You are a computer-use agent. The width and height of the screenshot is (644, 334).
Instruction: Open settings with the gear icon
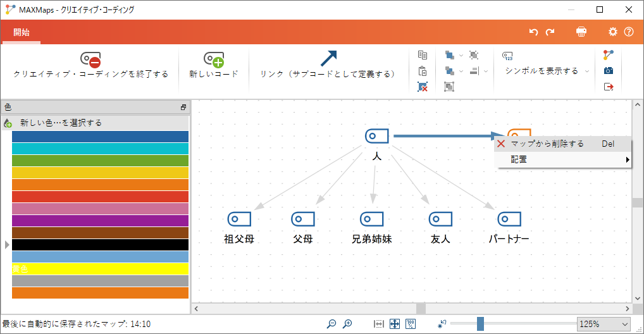[x=613, y=32]
